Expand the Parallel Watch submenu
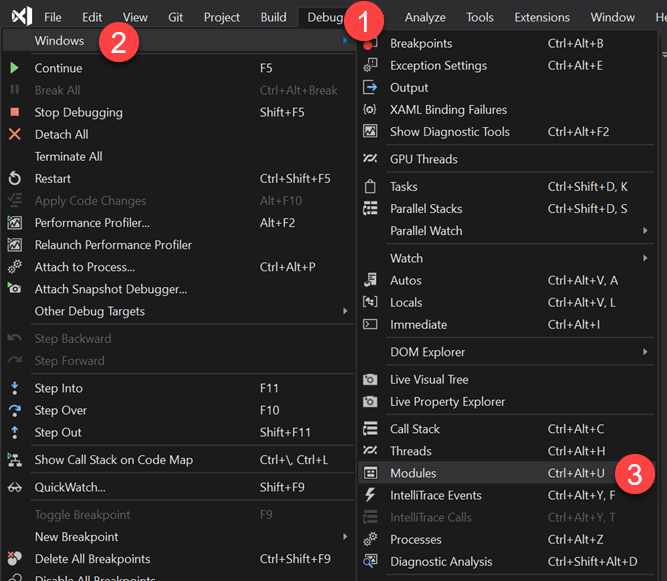Viewport: 667px width, 581px height. click(427, 230)
